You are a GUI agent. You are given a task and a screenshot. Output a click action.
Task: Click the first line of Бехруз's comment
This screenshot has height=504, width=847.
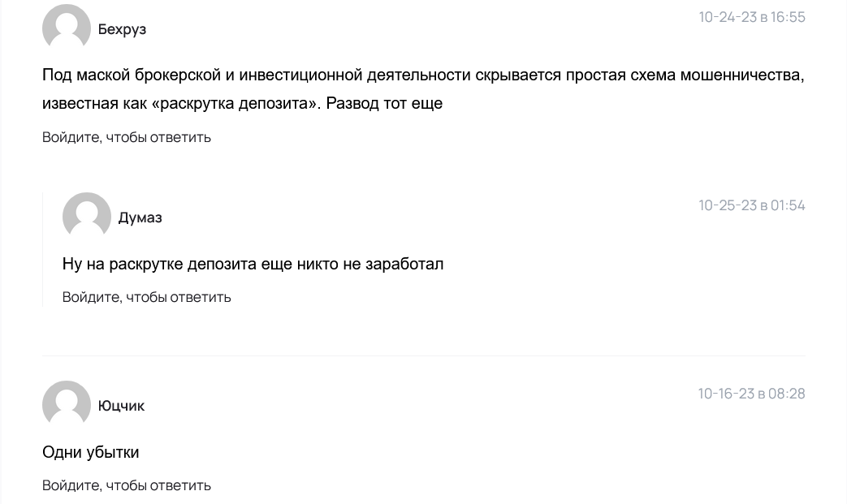click(422, 75)
